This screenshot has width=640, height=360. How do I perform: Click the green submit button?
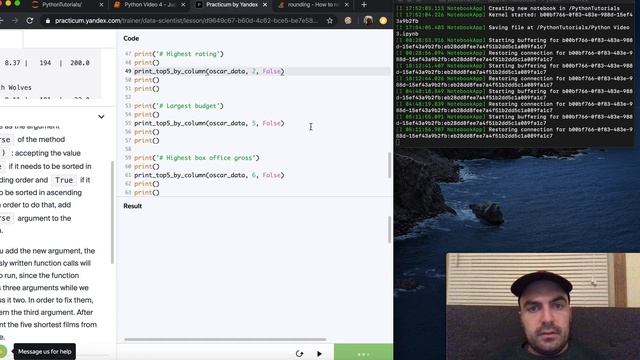coord(363,353)
